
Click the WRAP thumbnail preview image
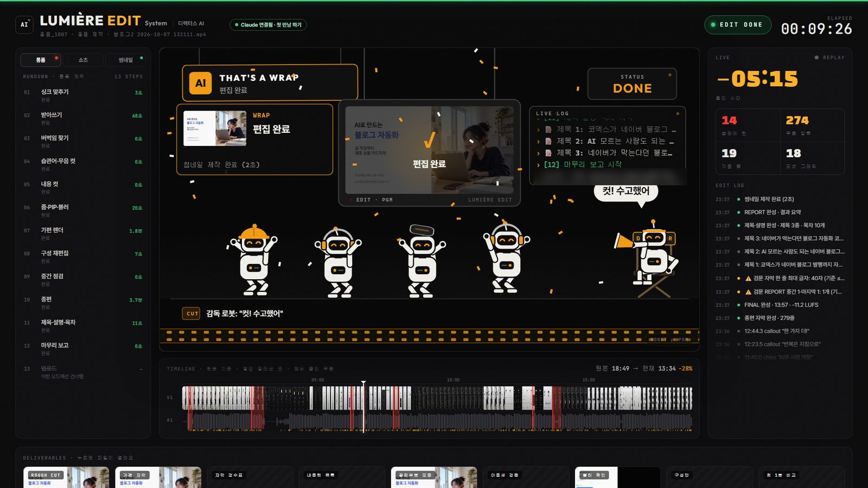(215, 129)
